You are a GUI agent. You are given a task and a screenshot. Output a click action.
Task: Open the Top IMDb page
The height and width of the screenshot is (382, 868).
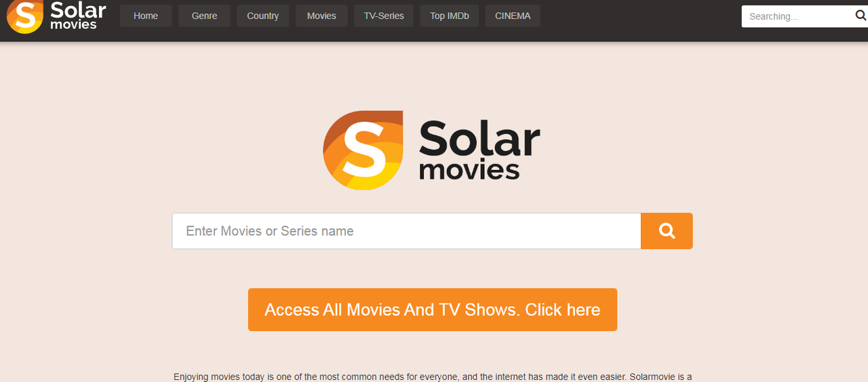pos(450,16)
